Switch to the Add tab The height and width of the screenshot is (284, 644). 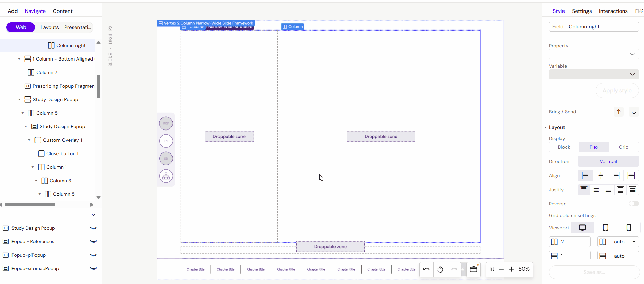point(13,11)
